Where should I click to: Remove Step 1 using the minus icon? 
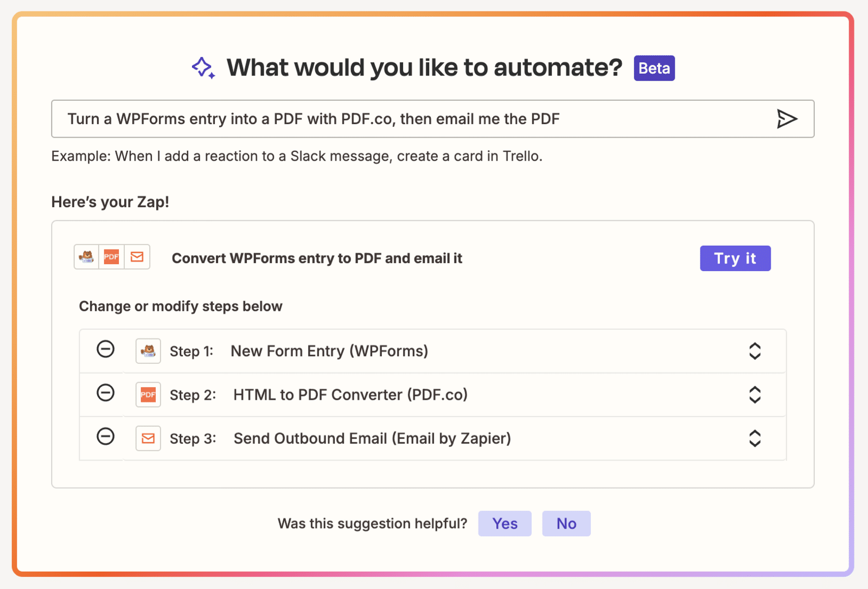[106, 351]
